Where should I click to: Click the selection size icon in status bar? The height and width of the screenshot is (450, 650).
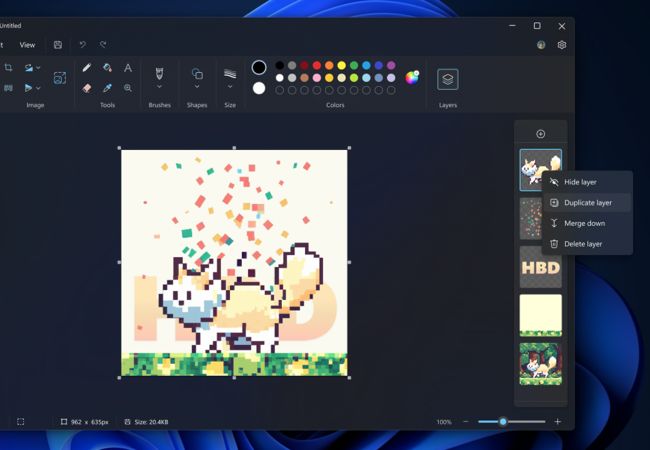pos(20,422)
